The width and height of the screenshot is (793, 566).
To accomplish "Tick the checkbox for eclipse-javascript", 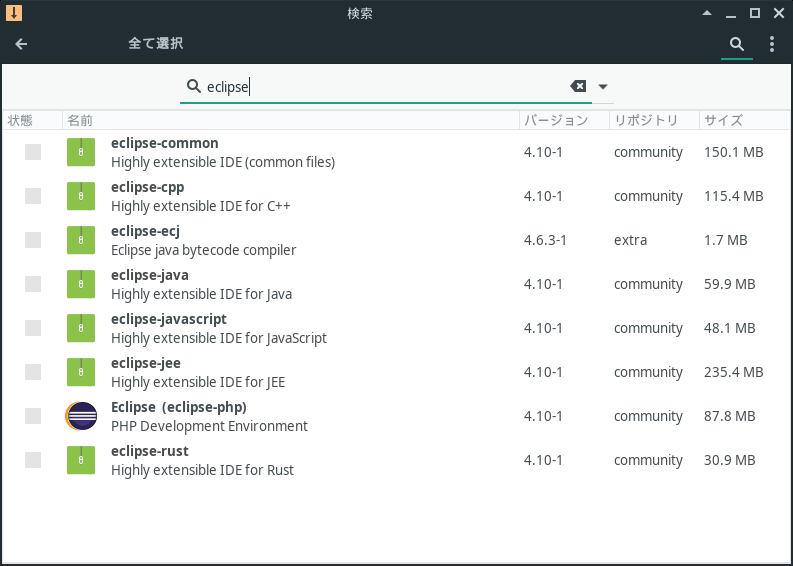I will (x=33, y=328).
